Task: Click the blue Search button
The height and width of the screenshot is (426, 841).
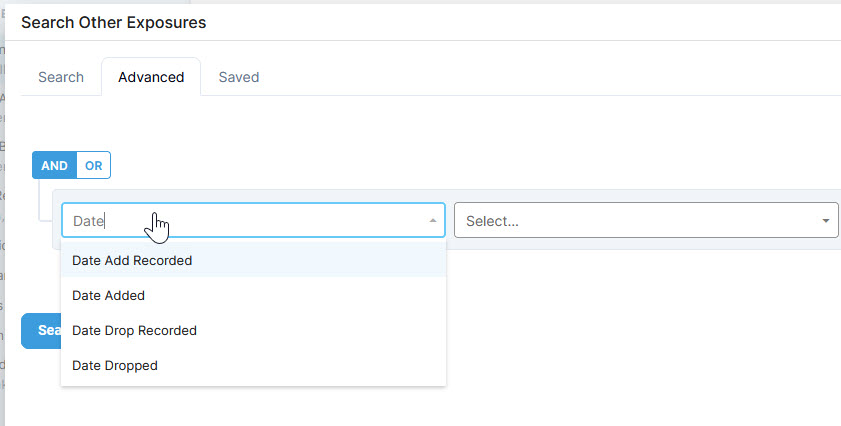Action: (x=41, y=330)
